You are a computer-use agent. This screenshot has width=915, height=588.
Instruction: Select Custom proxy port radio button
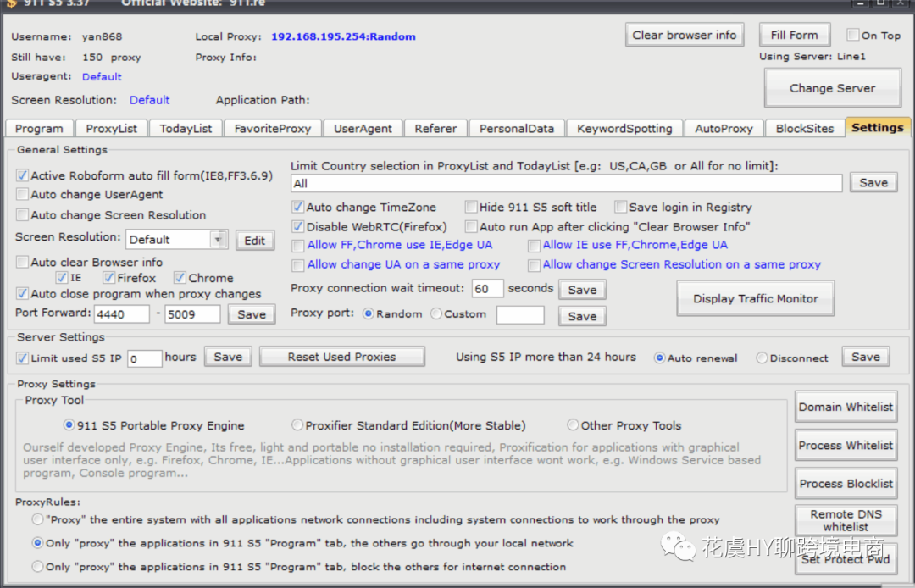point(436,314)
